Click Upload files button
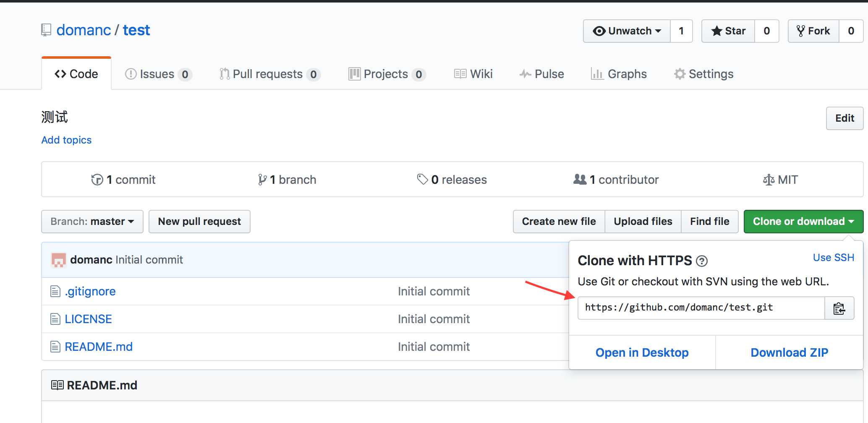Viewport: 868px width, 423px height. click(x=643, y=222)
